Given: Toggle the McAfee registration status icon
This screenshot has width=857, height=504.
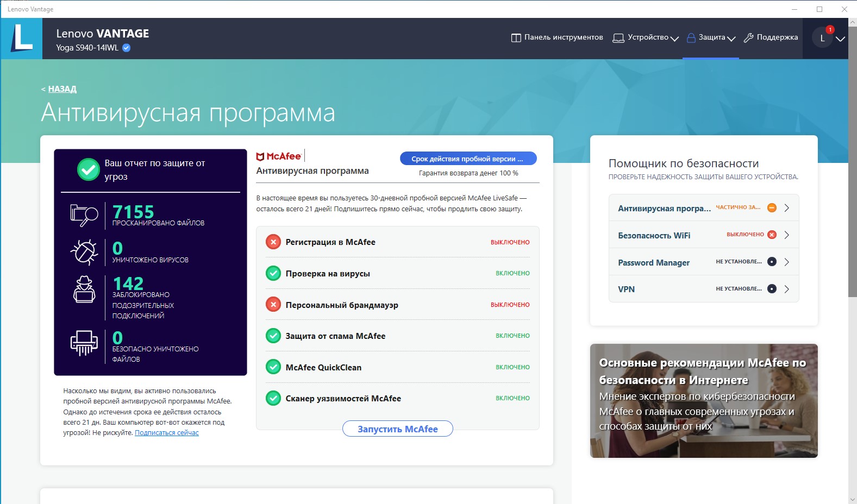Looking at the screenshot, I should click(x=273, y=242).
